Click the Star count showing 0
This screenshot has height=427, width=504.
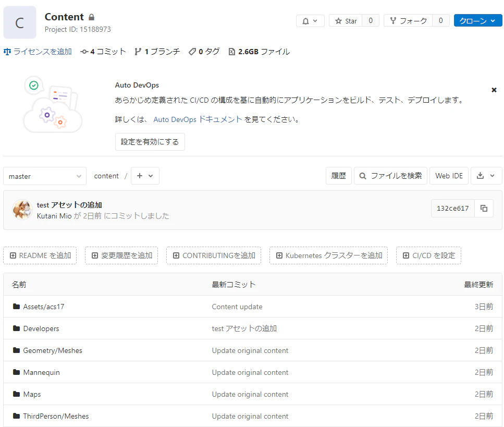coord(371,21)
